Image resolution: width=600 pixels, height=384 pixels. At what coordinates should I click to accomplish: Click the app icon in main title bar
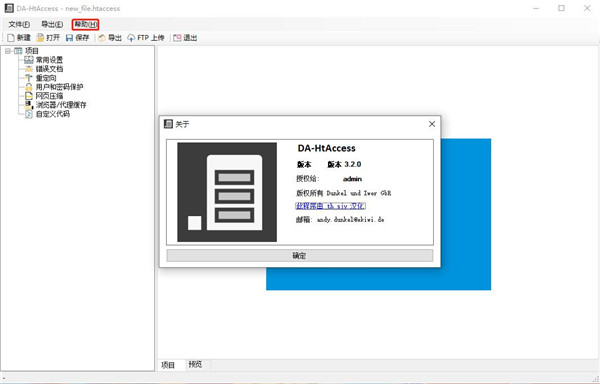point(9,8)
